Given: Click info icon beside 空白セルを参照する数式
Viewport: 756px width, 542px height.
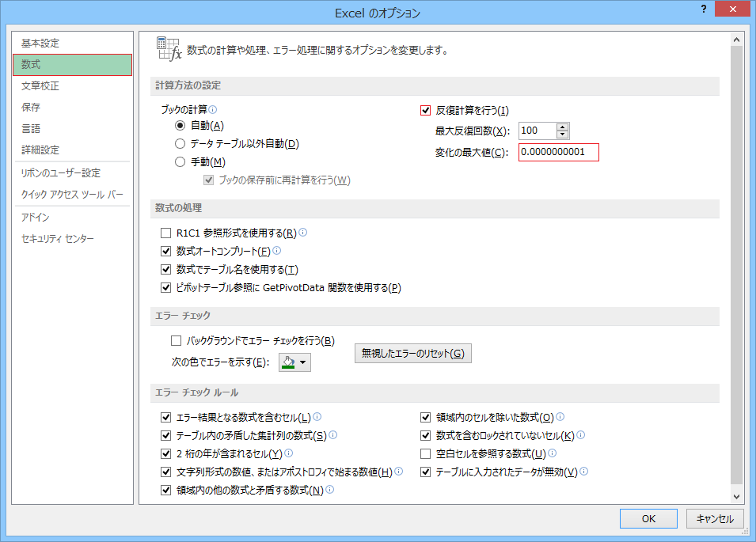Looking at the screenshot, I should point(553,453).
